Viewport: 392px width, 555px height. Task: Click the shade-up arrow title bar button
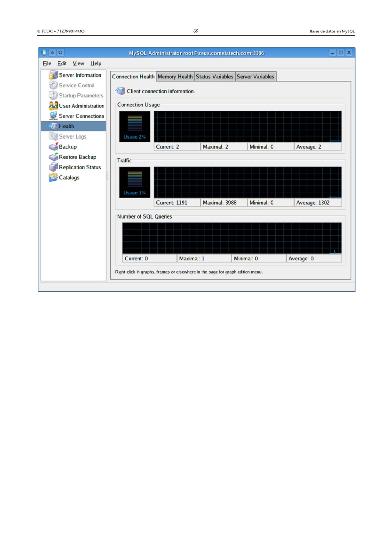point(52,52)
